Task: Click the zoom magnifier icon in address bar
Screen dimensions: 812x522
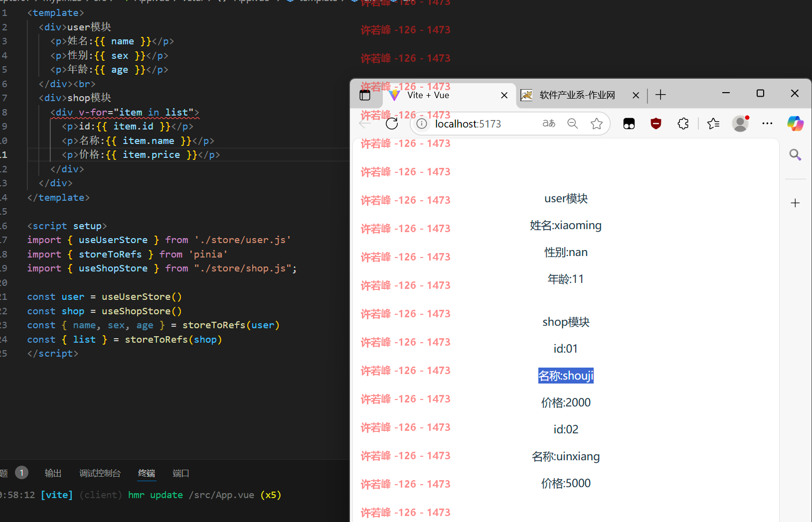Action: [573, 124]
